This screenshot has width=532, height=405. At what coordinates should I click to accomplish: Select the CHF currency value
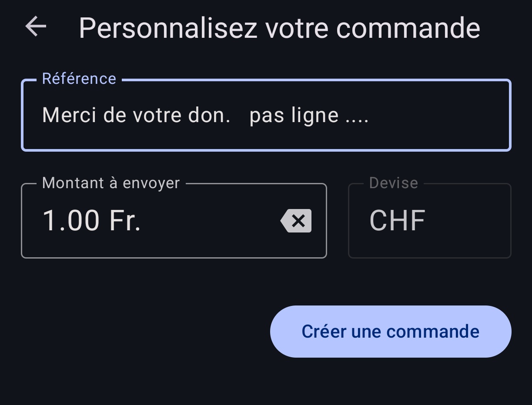[397, 221]
